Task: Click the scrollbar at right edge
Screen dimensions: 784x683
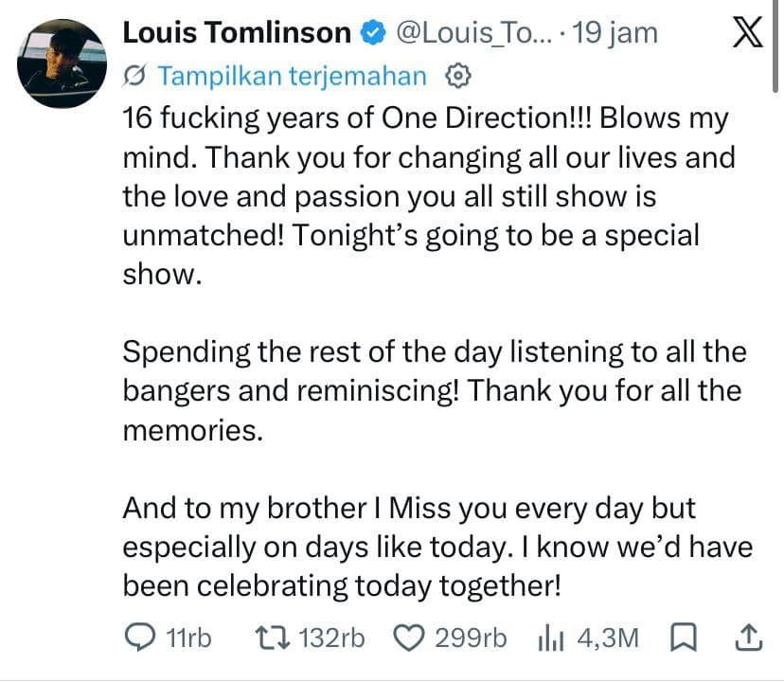Action: click(775, 46)
